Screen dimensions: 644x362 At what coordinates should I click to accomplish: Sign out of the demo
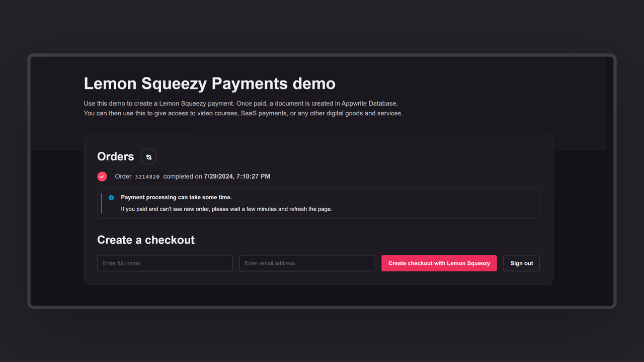tap(522, 263)
